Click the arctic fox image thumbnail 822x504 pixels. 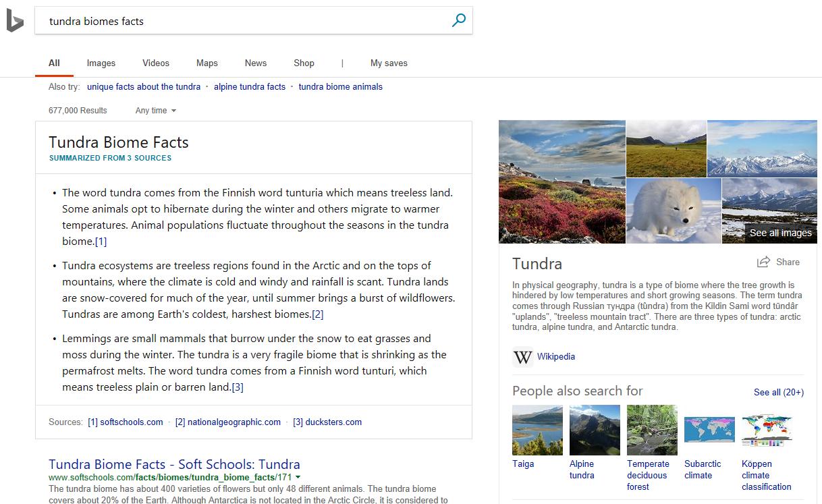click(x=673, y=211)
